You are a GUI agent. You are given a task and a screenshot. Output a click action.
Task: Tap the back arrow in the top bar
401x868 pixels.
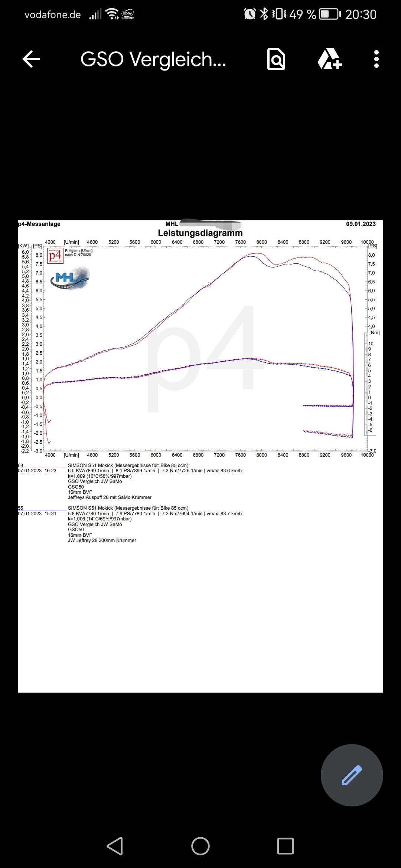tap(32, 59)
